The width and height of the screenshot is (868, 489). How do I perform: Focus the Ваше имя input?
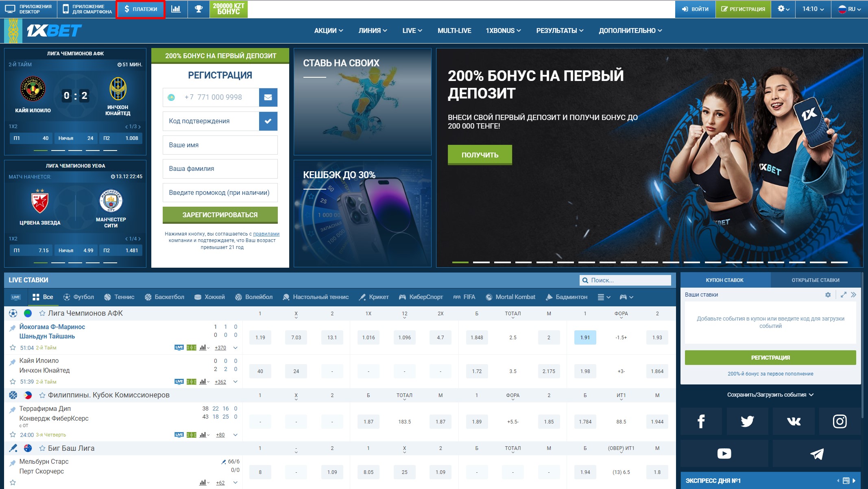[x=220, y=145]
